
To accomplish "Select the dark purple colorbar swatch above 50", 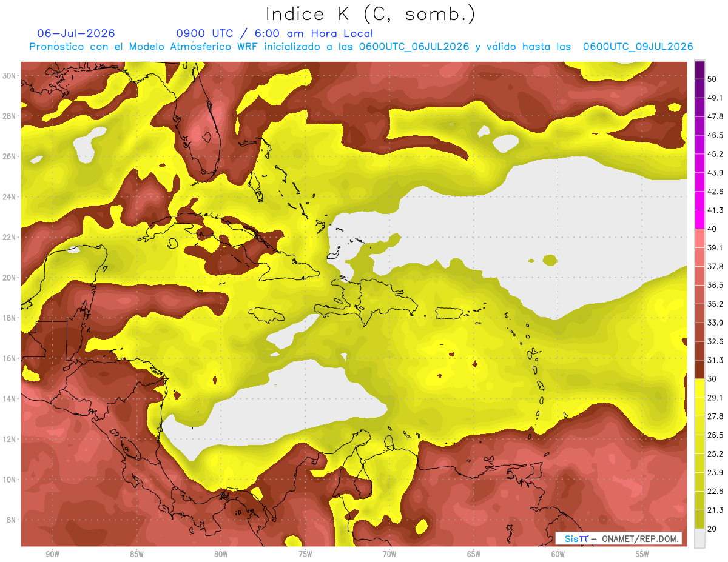I will [x=699, y=70].
